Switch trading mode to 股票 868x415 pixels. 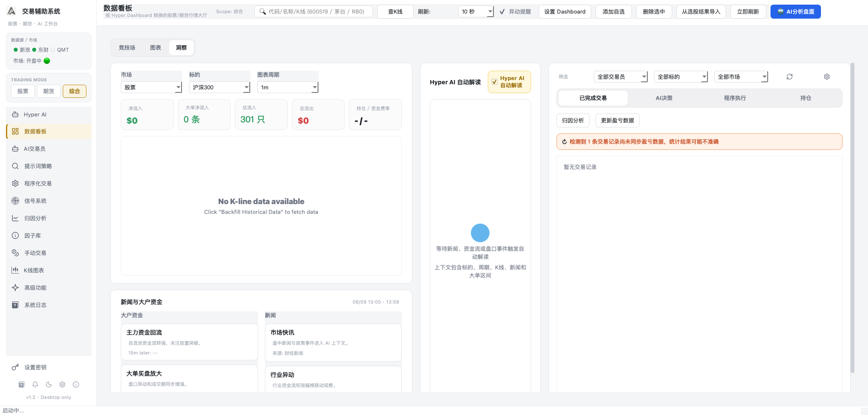(x=23, y=91)
